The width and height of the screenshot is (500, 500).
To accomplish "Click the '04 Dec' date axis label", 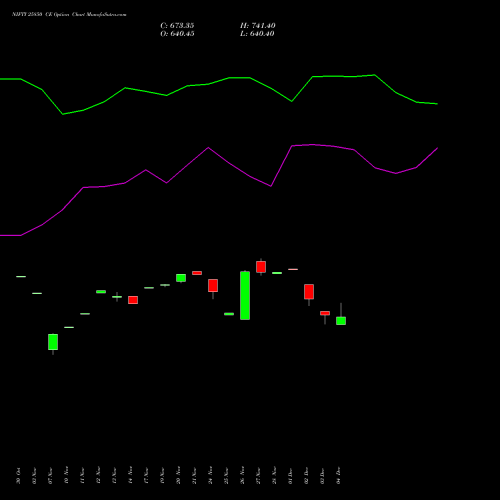I will [339, 476].
